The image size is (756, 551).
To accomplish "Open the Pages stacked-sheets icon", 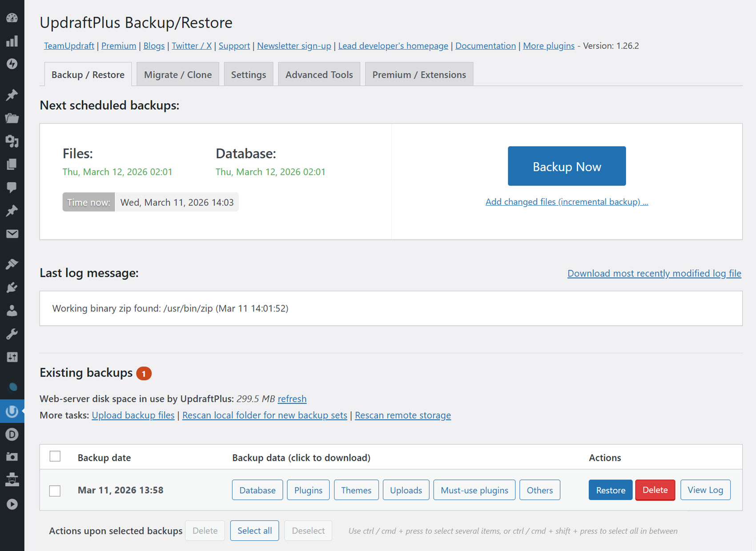I will (x=12, y=164).
